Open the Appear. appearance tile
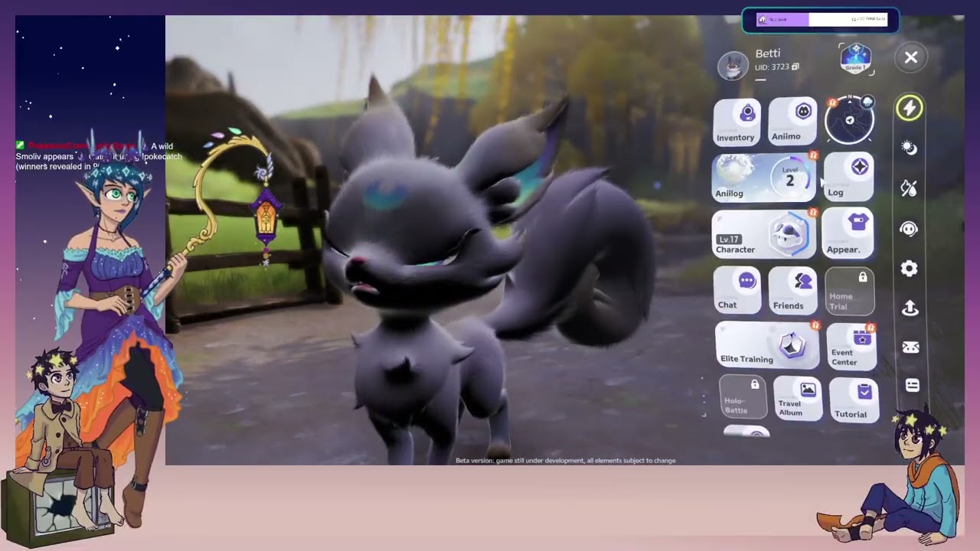This screenshot has width=980, height=551. pyautogui.click(x=849, y=233)
